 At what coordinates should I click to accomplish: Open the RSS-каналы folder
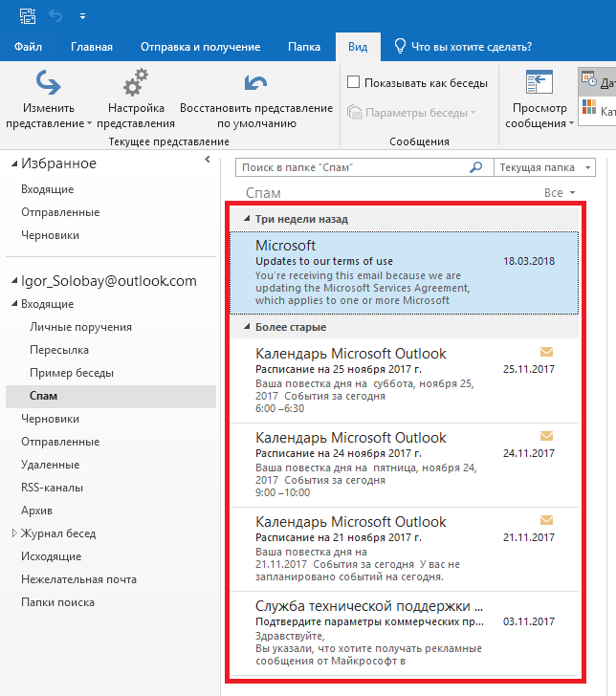[x=52, y=488]
